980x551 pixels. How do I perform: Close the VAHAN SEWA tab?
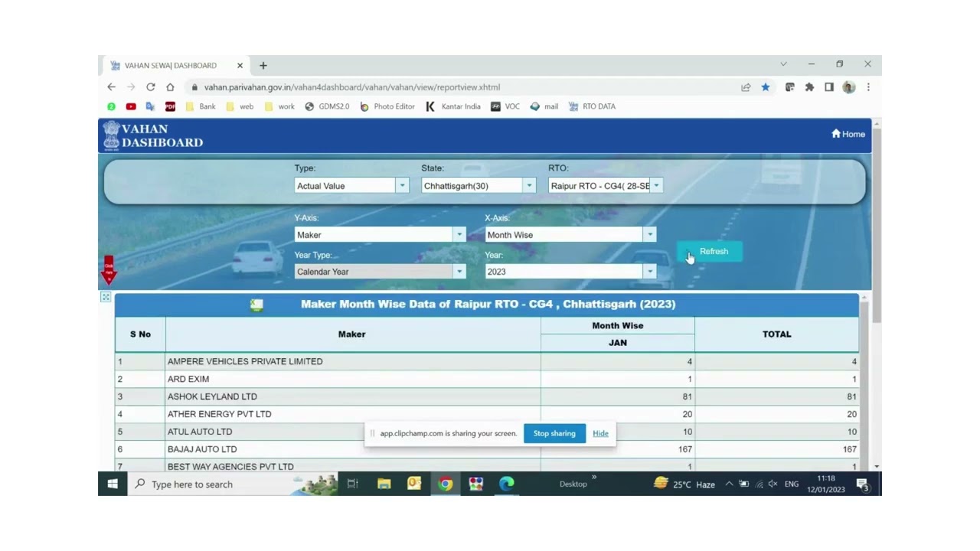click(x=240, y=66)
